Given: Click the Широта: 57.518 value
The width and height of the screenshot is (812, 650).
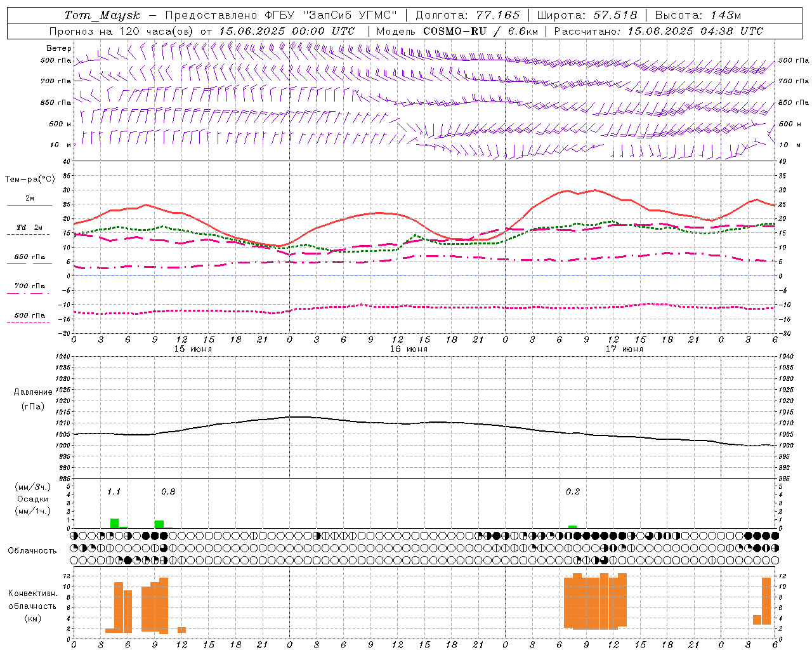Looking at the screenshot, I should [x=588, y=15].
